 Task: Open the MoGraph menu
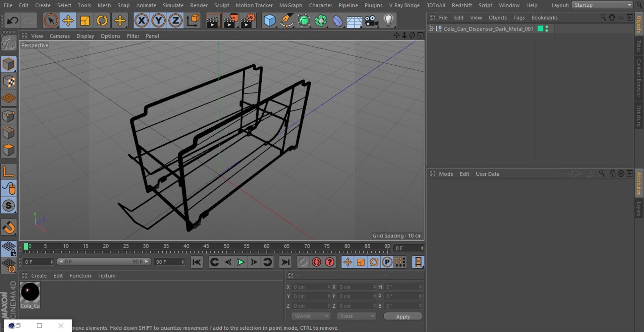coord(290,5)
